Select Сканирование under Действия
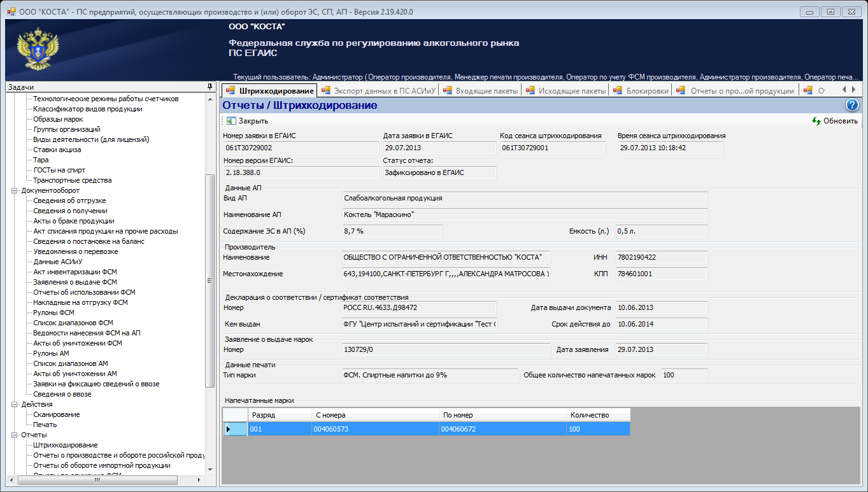868x492 pixels. click(57, 414)
